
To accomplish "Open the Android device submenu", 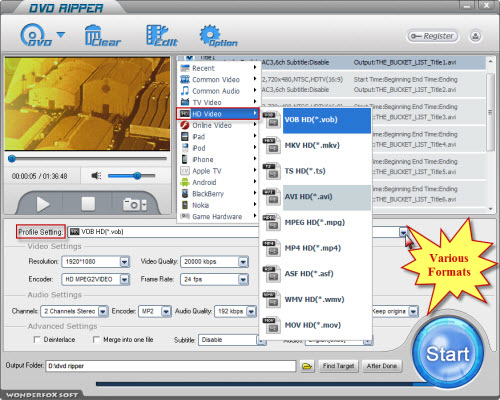I will pyautogui.click(x=219, y=182).
